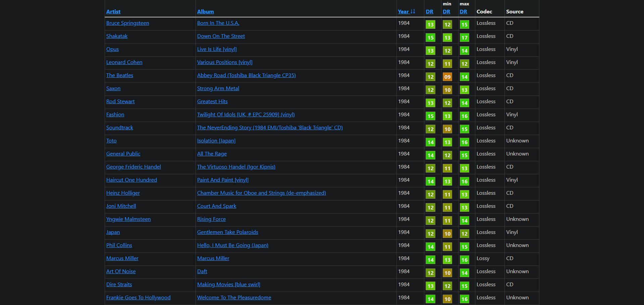Open Down On The Street album

221,36
